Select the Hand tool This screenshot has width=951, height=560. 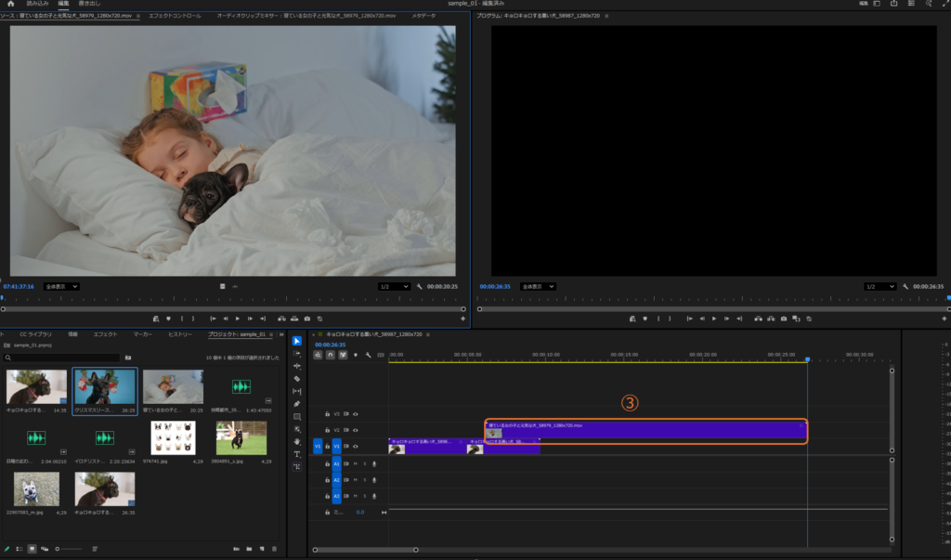(297, 441)
